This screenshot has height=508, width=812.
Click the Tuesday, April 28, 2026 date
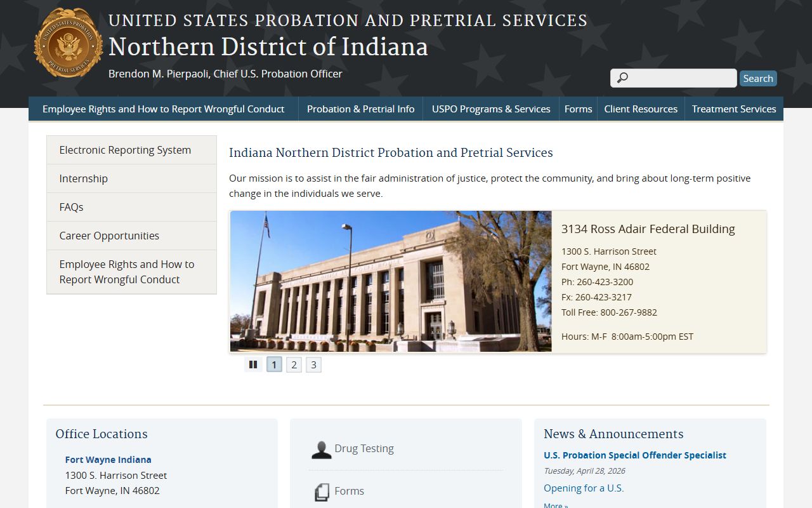[584, 471]
